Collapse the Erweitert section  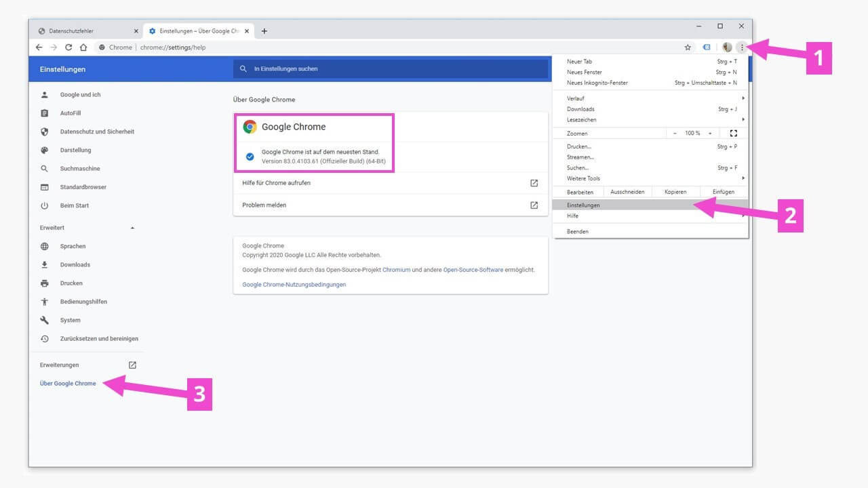(x=132, y=228)
